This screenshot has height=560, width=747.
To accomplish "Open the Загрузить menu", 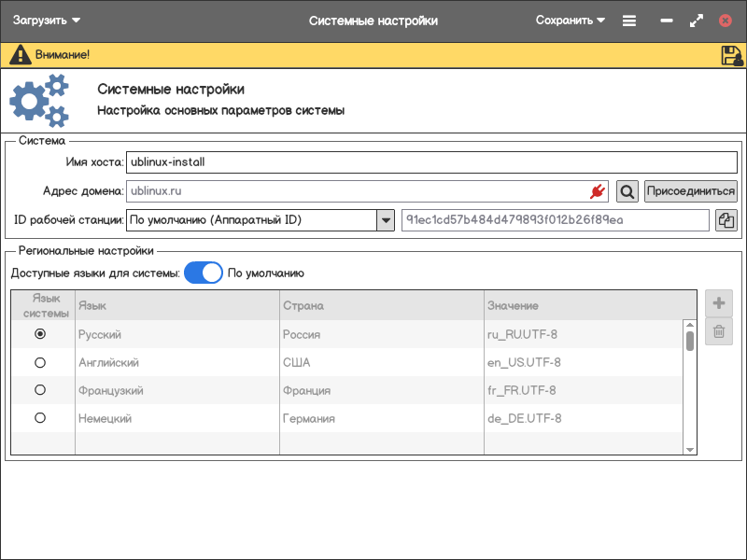I will 47,21.
